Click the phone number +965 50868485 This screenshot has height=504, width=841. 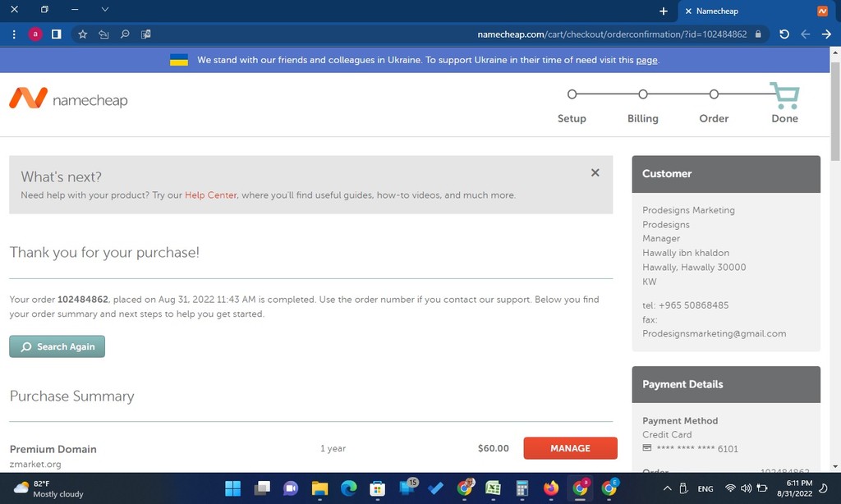pos(693,305)
